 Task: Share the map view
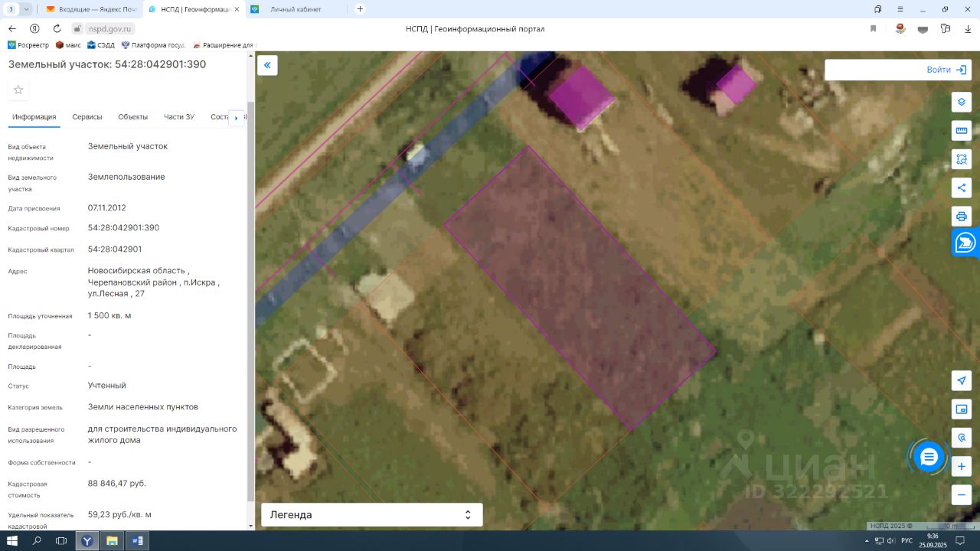coord(962,187)
